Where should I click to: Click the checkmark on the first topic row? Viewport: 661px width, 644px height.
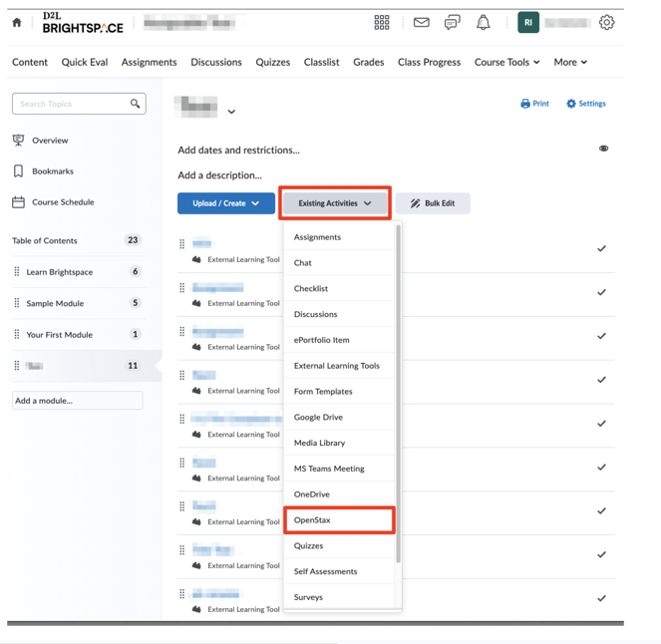[x=601, y=248]
